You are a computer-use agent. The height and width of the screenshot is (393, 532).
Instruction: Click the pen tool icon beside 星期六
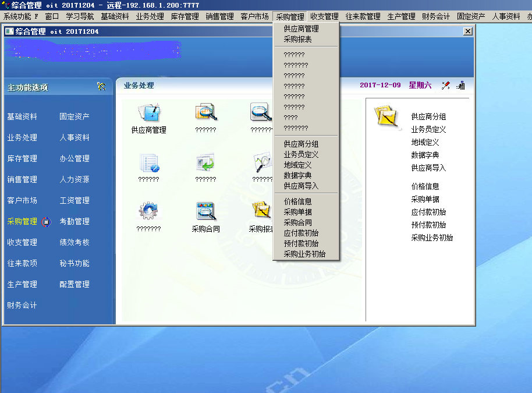point(446,86)
